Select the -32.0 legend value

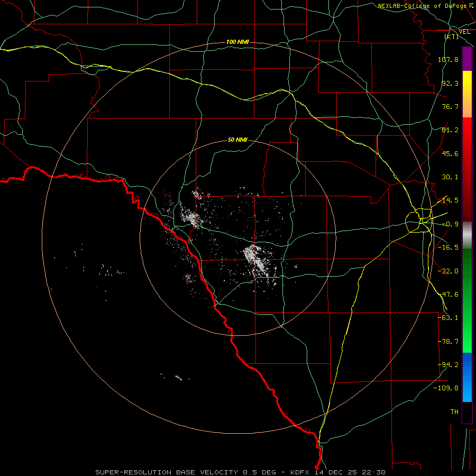click(x=448, y=271)
